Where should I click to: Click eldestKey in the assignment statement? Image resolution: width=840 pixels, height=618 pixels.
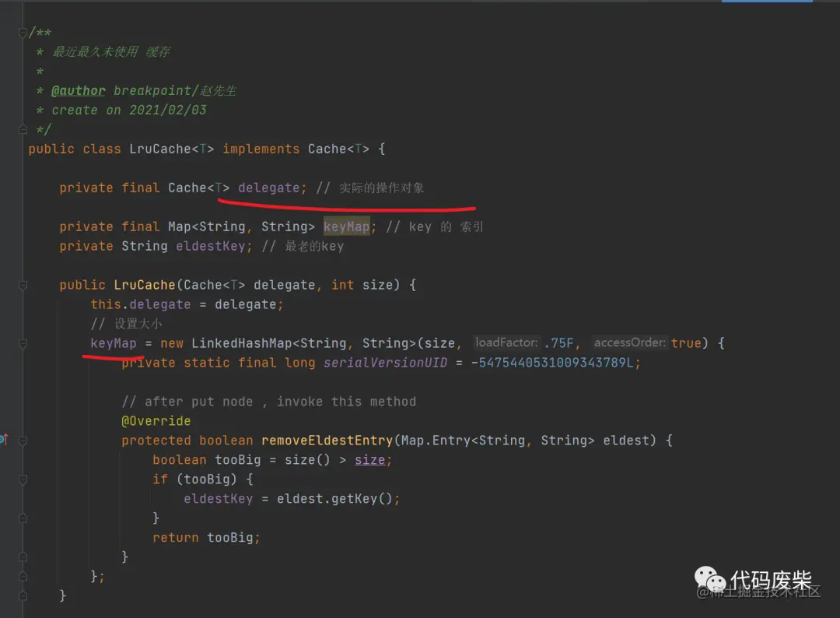[x=218, y=499]
